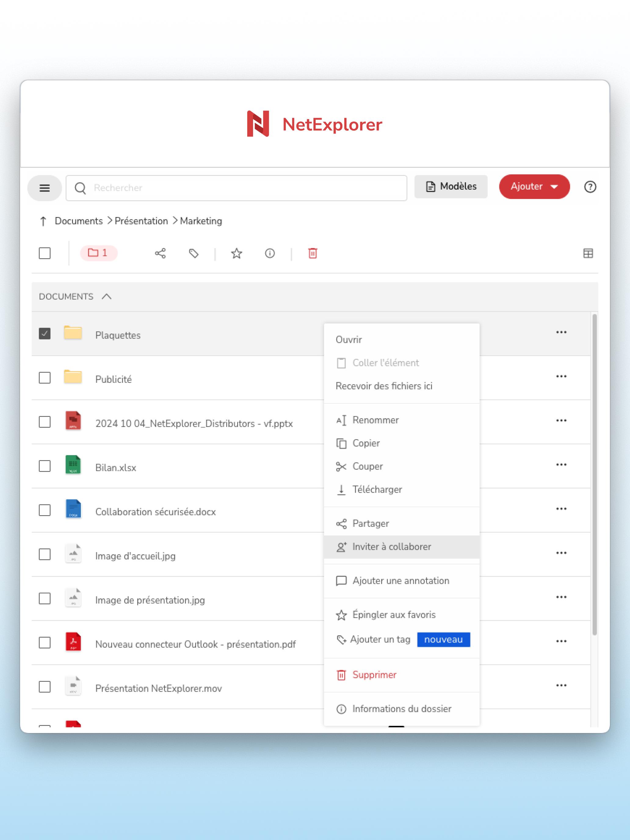The width and height of the screenshot is (630, 840).
Task: Go to Présentation in breadcrumb
Action: click(141, 221)
